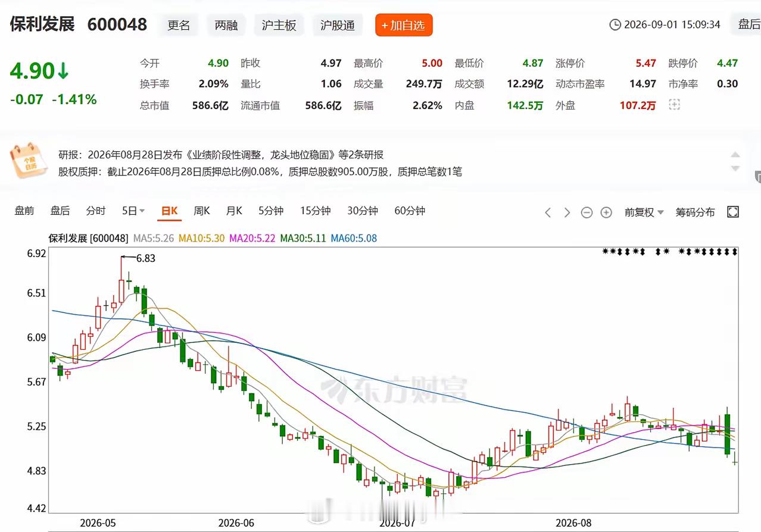Open the 前复权 adjustment dropdown
Image resolution: width=761 pixels, height=532 pixels.
644,212
